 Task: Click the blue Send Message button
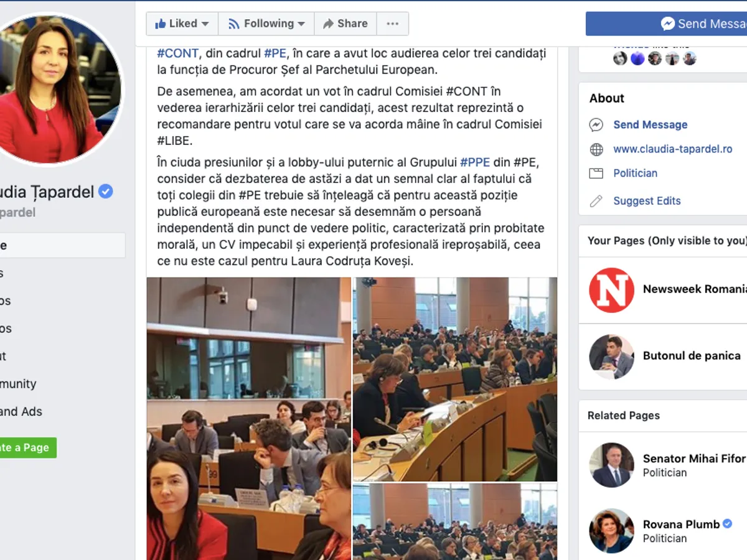pyautogui.click(x=666, y=24)
